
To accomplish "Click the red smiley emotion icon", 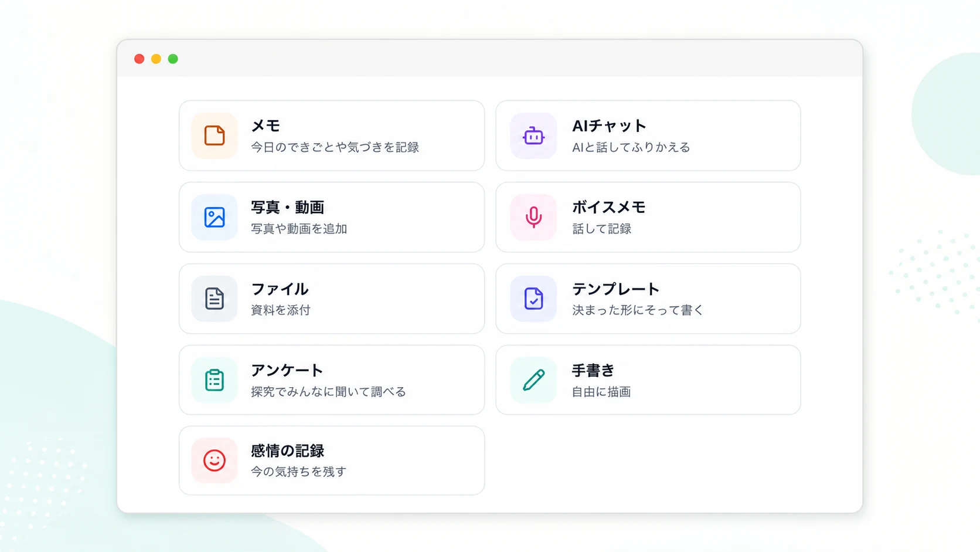I will tap(215, 460).
